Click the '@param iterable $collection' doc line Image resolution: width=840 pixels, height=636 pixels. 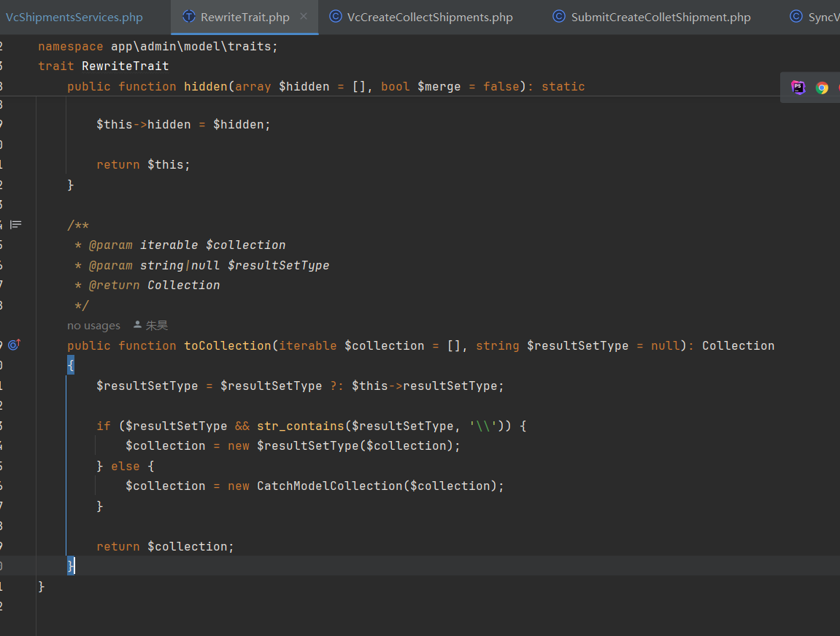click(187, 245)
